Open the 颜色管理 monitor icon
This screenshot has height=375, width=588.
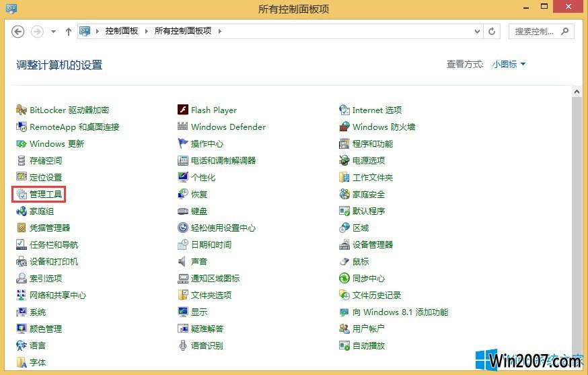tap(22, 329)
